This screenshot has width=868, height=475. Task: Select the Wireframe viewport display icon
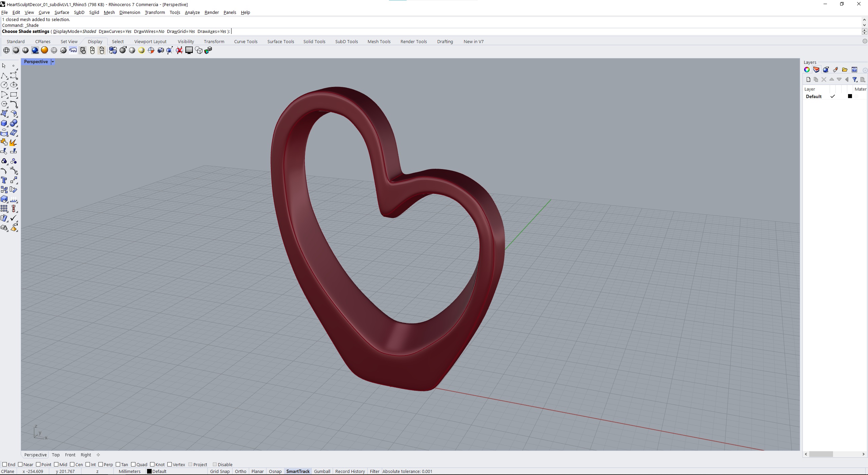click(x=6, y=50)
